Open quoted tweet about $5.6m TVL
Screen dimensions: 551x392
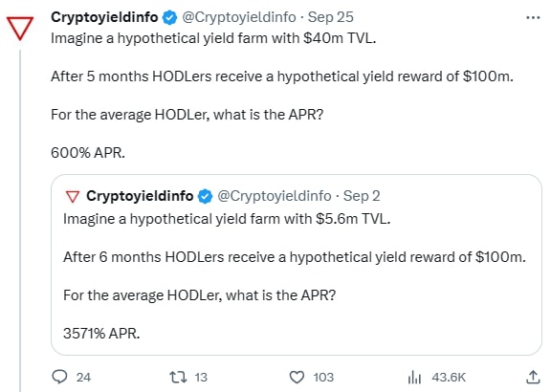click(x=297, y=265)
